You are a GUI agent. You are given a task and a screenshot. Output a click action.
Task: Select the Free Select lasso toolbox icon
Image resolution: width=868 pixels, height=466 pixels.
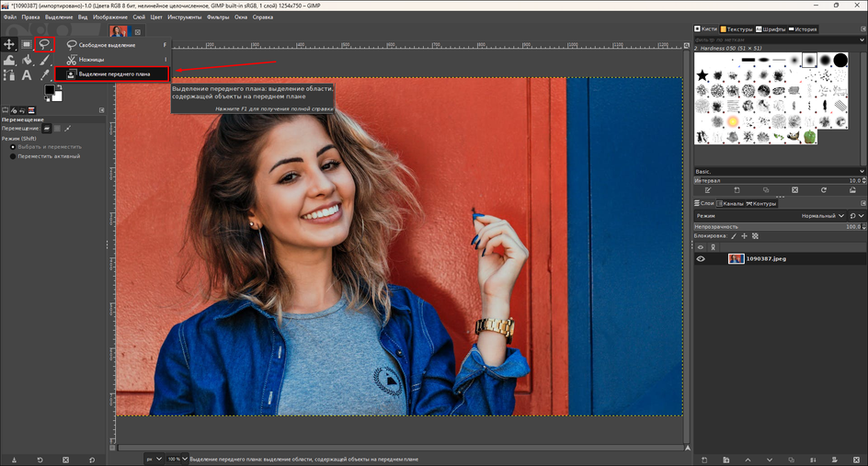(x=44, y=44)
